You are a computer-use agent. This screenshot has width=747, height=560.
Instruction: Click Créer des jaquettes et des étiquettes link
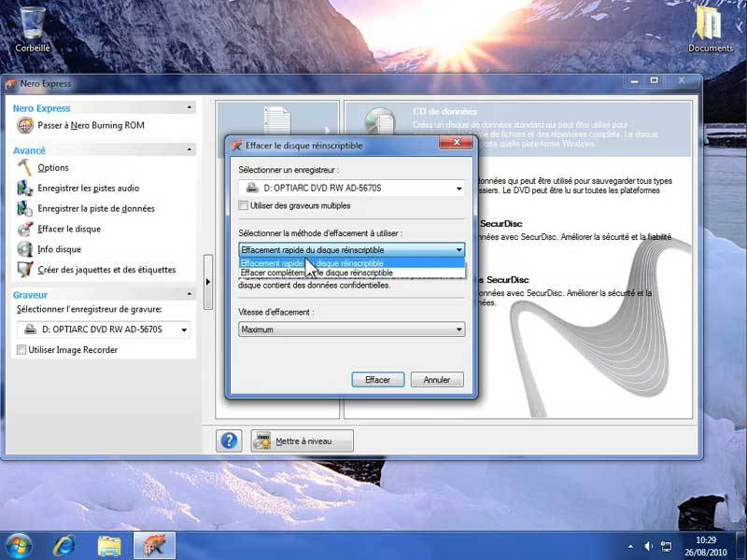[x=106, y=270]
